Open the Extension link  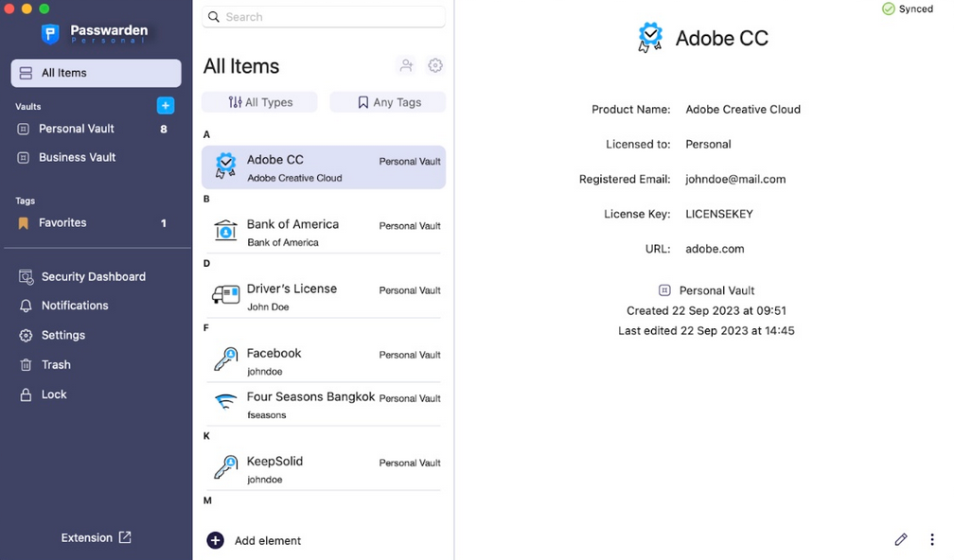tap(97, 538)
